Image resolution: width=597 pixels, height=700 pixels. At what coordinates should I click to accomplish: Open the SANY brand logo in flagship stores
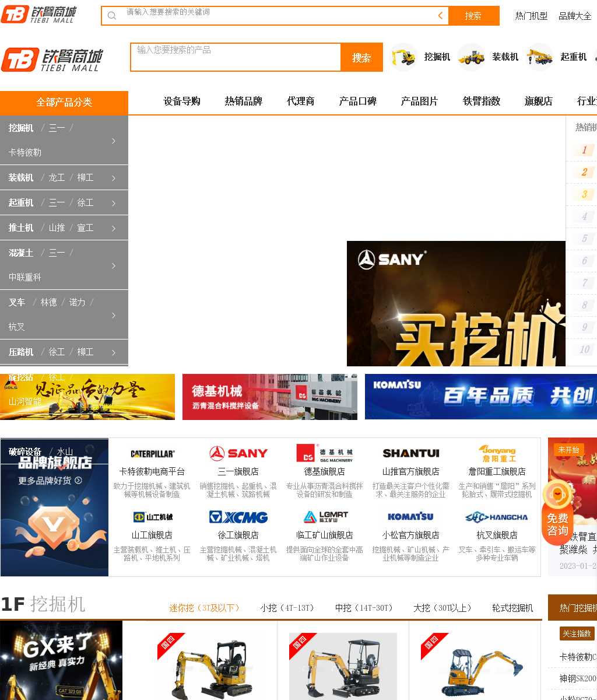tap(238, 453)
